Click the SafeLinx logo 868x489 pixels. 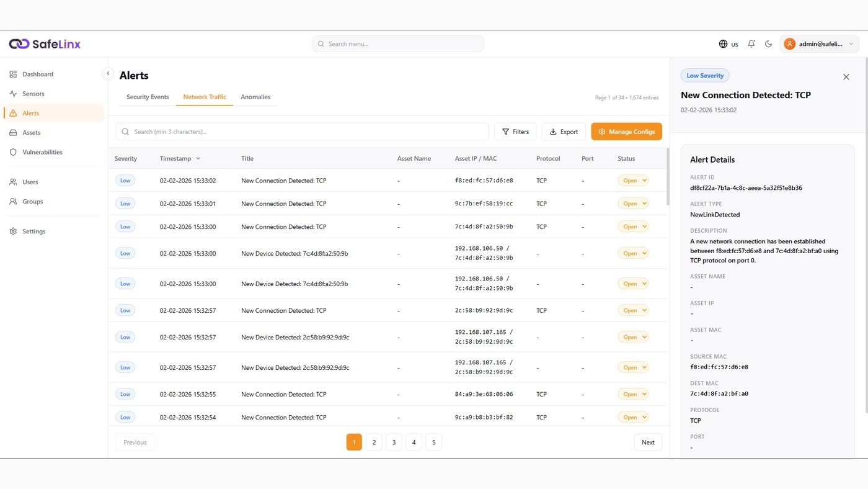tap(45, 44)
